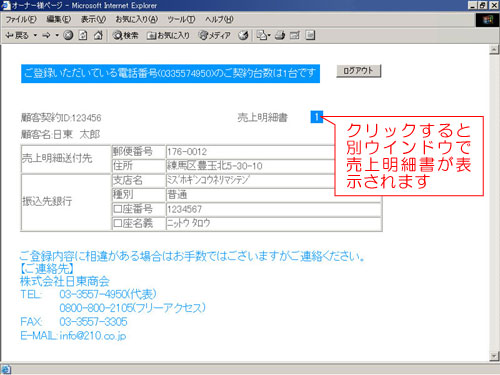Open the 編集(E) menu
The height and width of the screenshot is (375, 500).
(x=59, y=19)
